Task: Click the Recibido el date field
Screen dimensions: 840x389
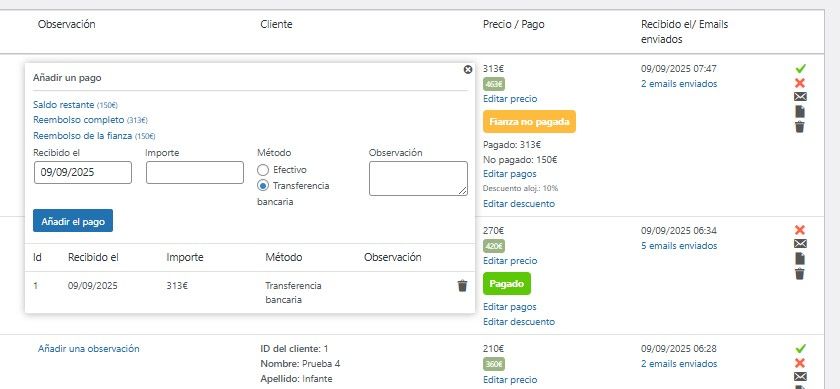Action: (82, 173)
